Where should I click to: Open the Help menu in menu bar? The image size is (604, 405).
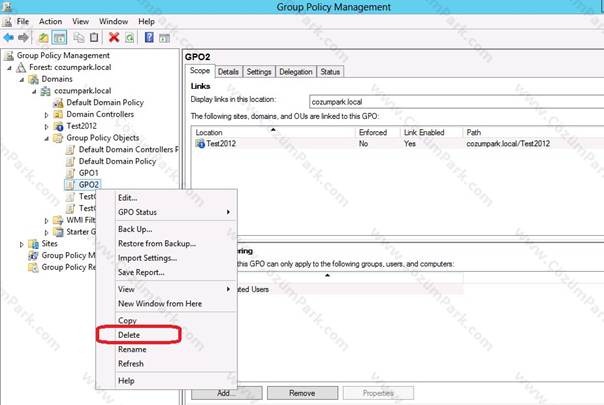(x=146, y=22)
